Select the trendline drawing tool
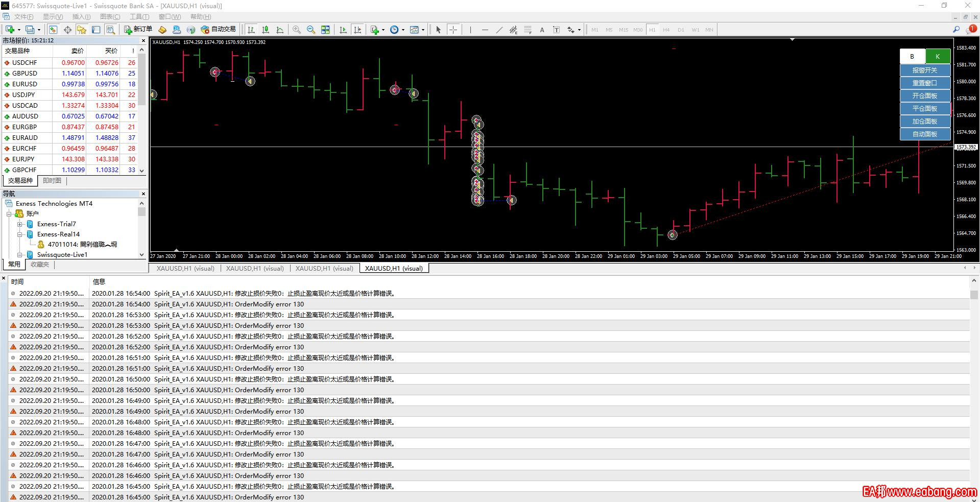This screenshot has width=980, height=502. (x=499, y=30)
